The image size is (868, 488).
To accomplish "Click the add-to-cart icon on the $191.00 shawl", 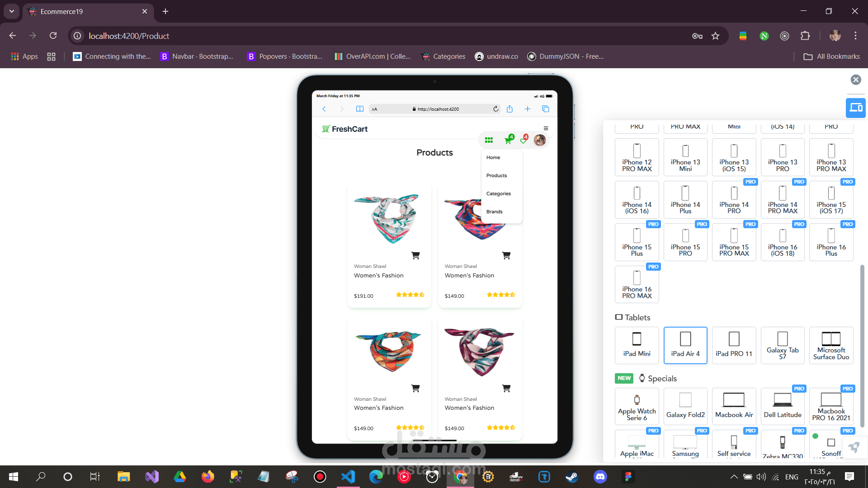I will coord(415,255).
